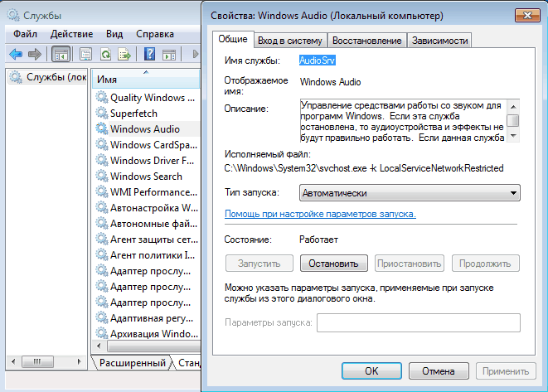
Task: Select the Стандартный view tab
Action: tap(189, 363)
